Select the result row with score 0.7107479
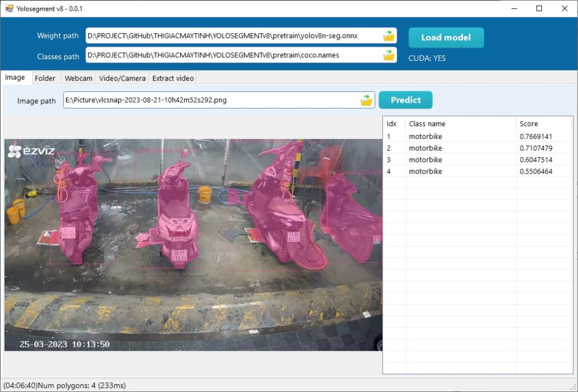 [x=477, y=148]
